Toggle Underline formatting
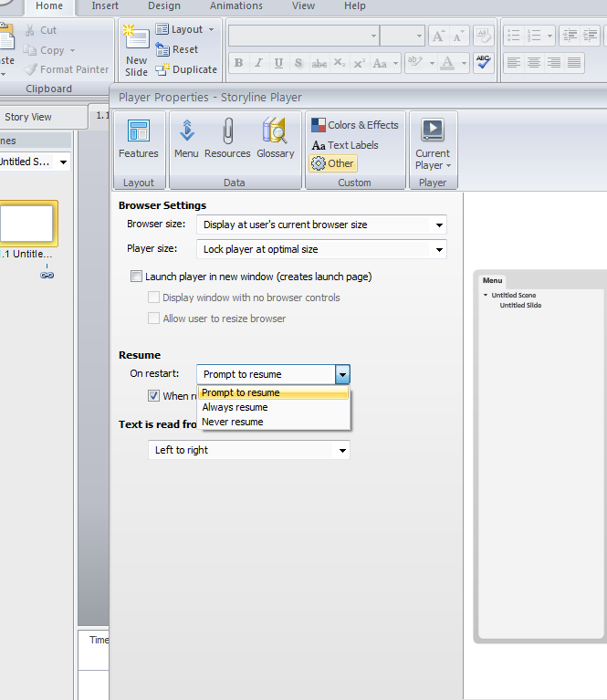Image resolution: width=607 pixels, height=700 pixels. pos(278,63)
